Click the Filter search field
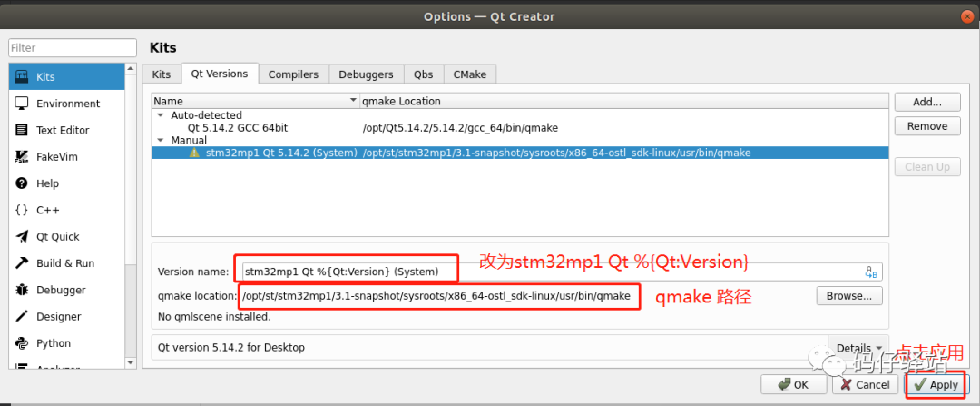 [x=73, y=47]
